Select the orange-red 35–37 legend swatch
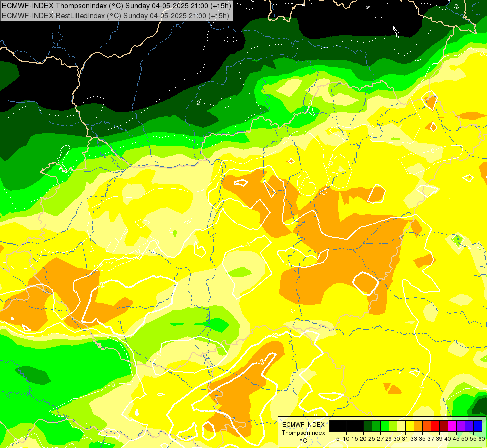The width and height of the screenshot is (487, 448). point(426,426)
